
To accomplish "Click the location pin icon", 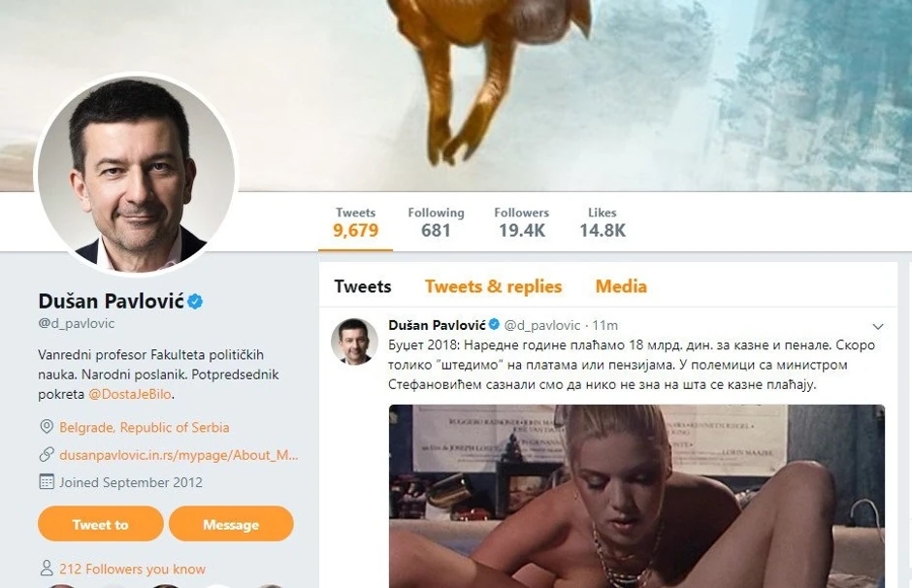I will coord(46,427).
